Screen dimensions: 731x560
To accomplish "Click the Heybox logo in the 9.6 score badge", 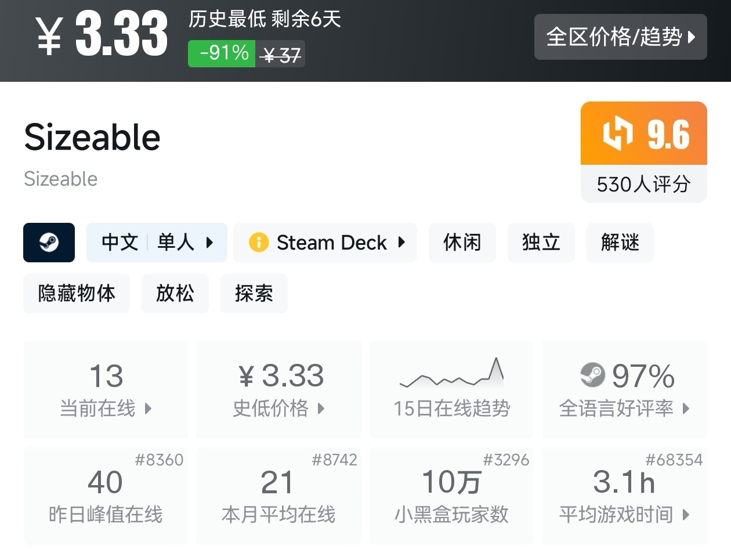I will coord(617,133).
